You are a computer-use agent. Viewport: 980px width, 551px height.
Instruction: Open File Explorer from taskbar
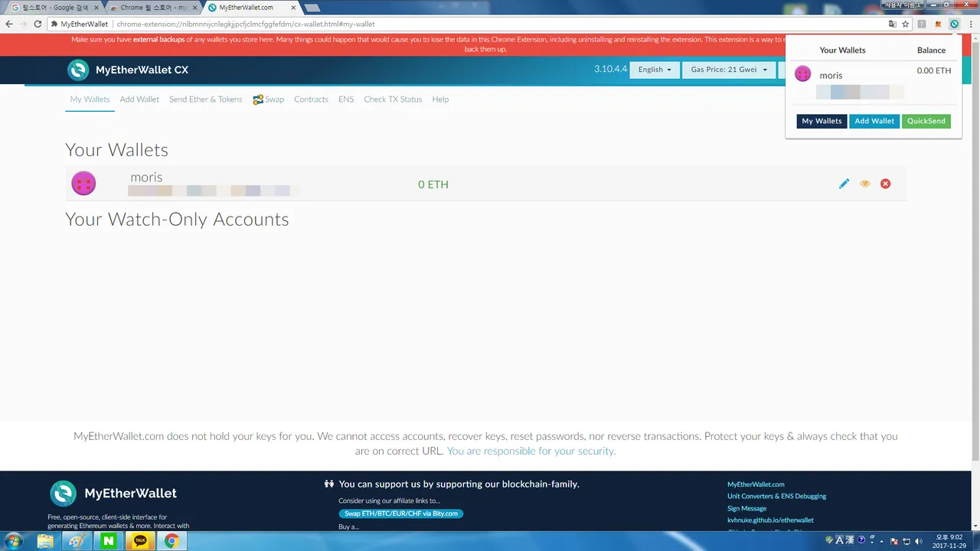(46, 541)
